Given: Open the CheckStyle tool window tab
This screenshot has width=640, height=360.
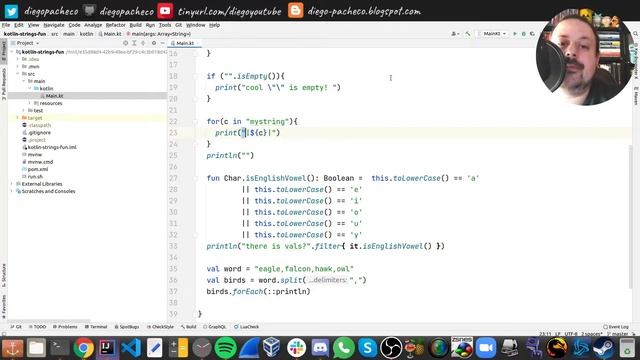Looking at the screenshot, I should click(160, 327).
